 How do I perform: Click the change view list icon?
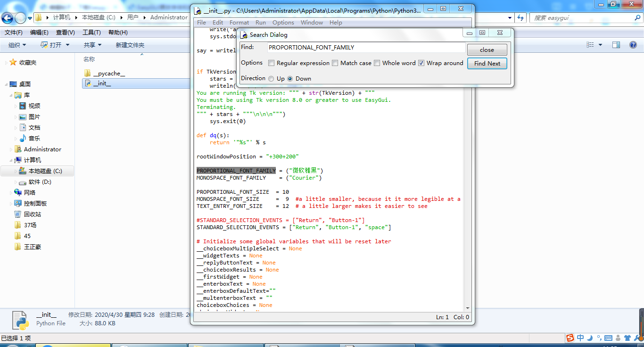(590, 45)
